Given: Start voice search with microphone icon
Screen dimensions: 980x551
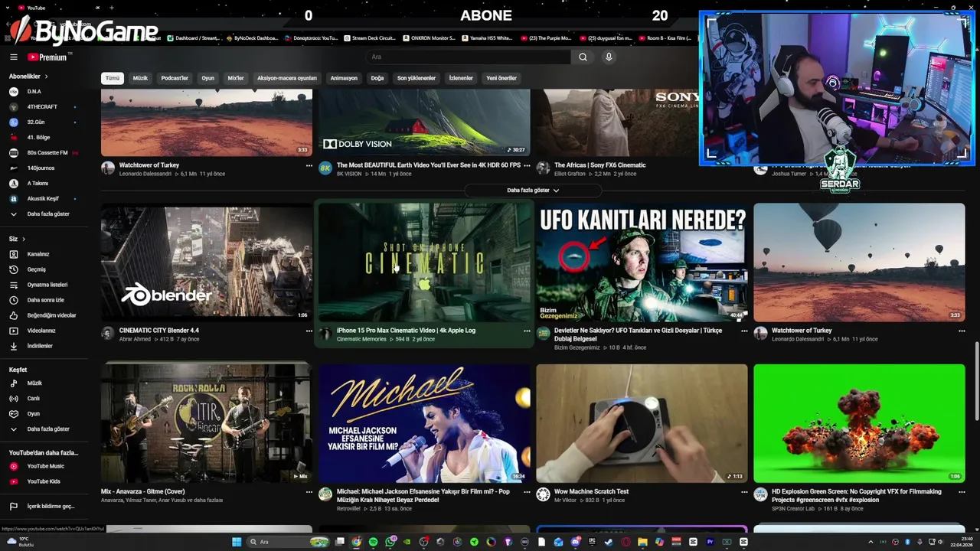Looking at the screenshot, I should pos(609,57).
